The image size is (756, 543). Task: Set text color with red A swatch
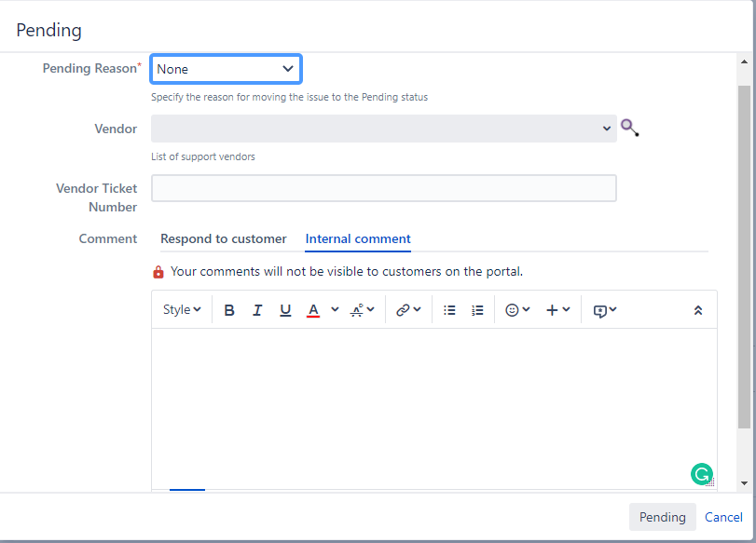pyautogui.click(x=313, y=310)
